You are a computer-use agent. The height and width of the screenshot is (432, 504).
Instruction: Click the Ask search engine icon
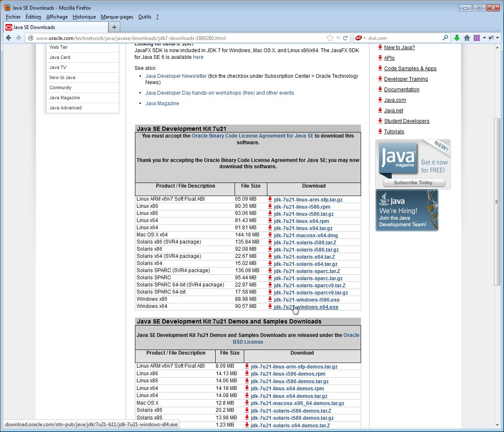pyautogui.click(x=359, y=38)
